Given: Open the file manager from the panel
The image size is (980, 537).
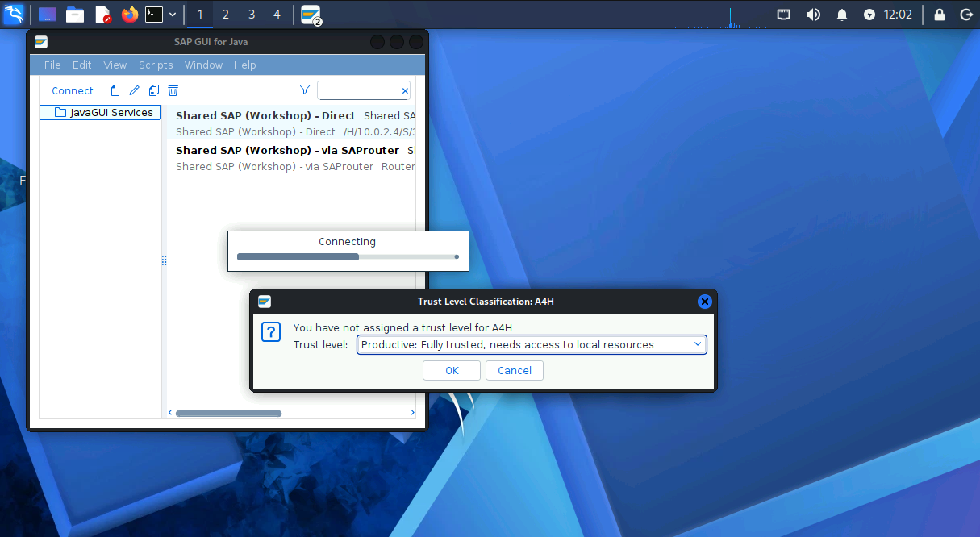Looking at the screenshot, I should tap(75, 15).
